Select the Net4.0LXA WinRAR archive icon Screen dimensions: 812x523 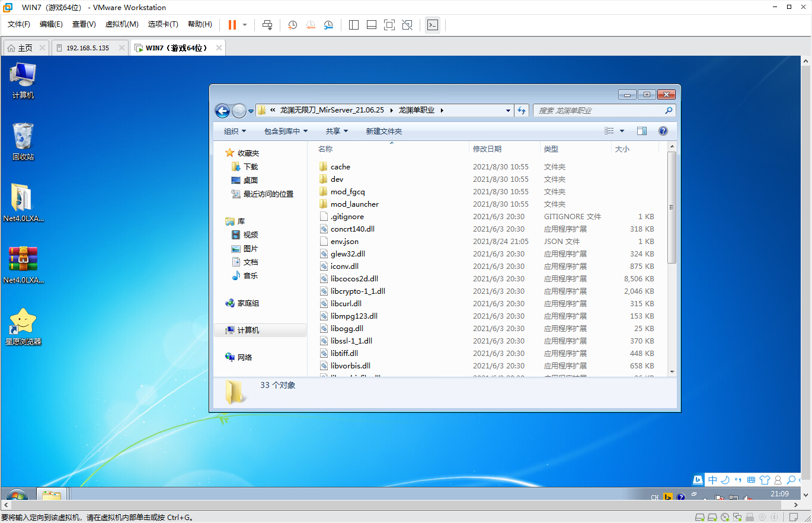coord(23,265)
